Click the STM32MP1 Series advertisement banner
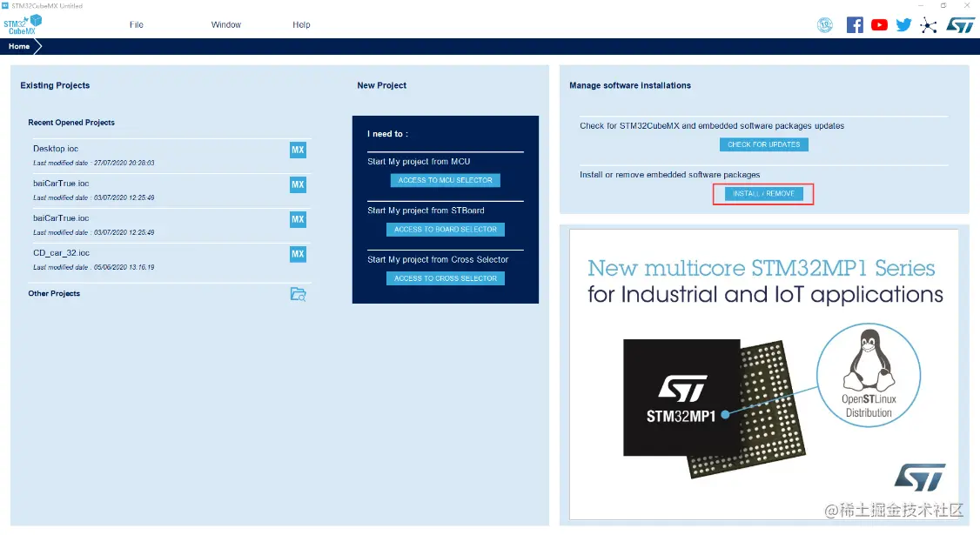 (764, 374)
